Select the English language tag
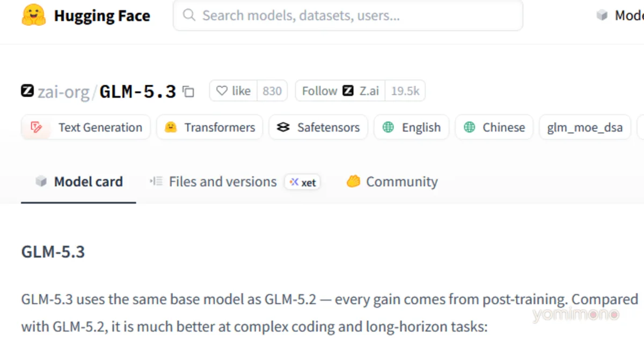The image size is (644, 338). pyautogui.click(x=412, y=127)
